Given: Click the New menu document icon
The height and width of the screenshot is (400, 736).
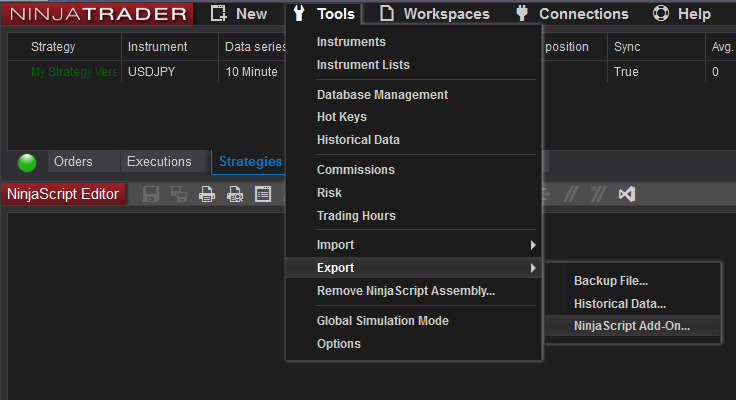Looking at the screenshot, I should click(x=218, y=13).
